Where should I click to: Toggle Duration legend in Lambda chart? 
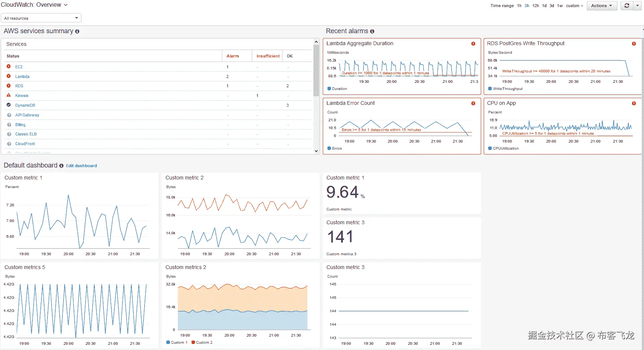coord(337,89)
